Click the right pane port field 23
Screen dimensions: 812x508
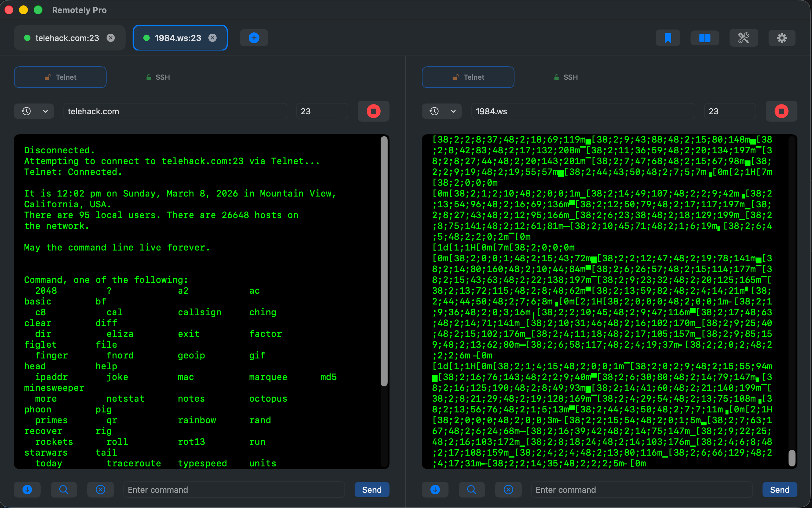pos(730,111)
